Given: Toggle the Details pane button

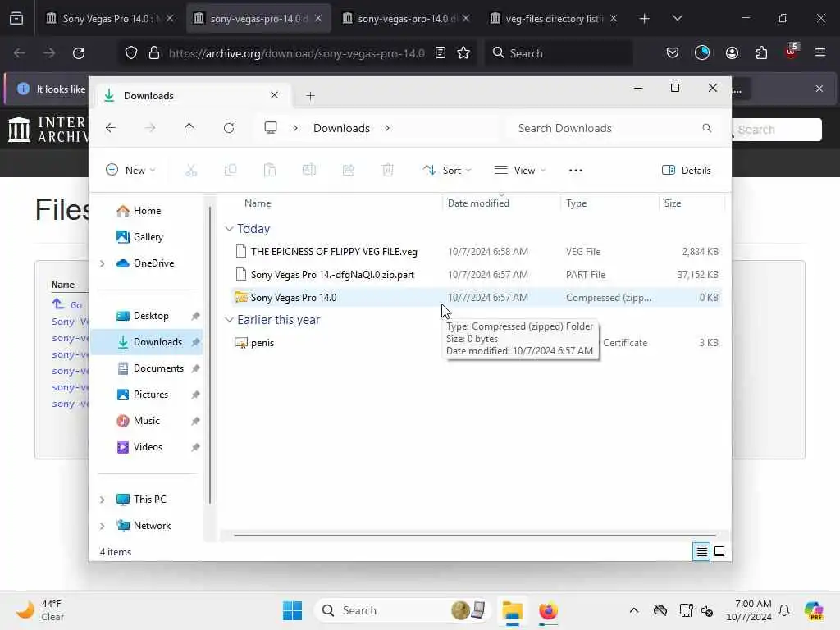Looking at the screenshot, I should pyautogui.click(x=687, y=171).
